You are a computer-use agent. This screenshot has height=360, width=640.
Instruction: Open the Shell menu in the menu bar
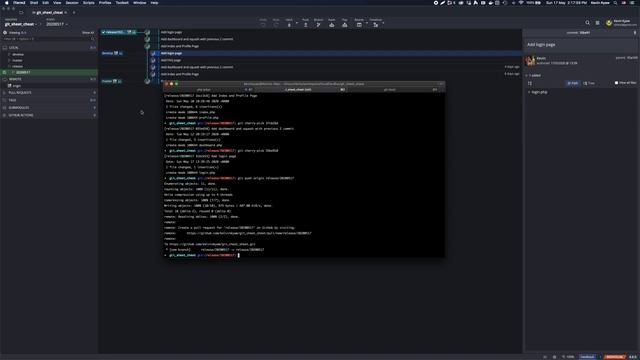click(34, 2)
